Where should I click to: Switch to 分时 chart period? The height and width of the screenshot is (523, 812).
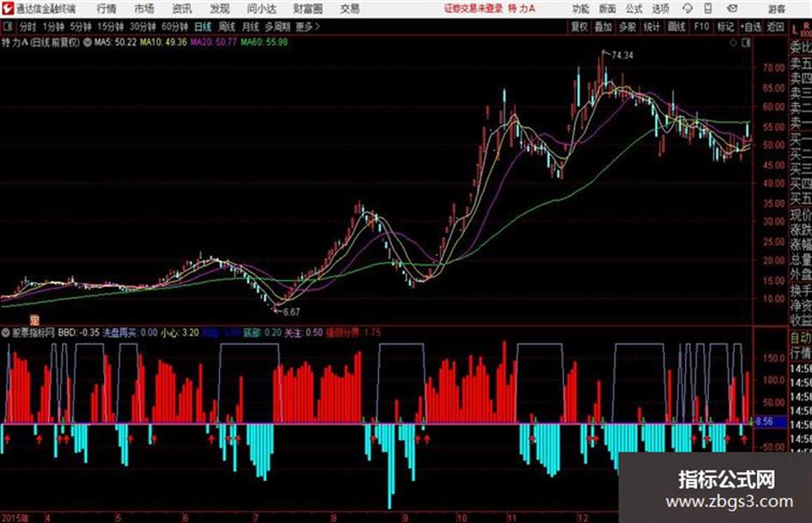pyautogui.click(x=28, y=27)
